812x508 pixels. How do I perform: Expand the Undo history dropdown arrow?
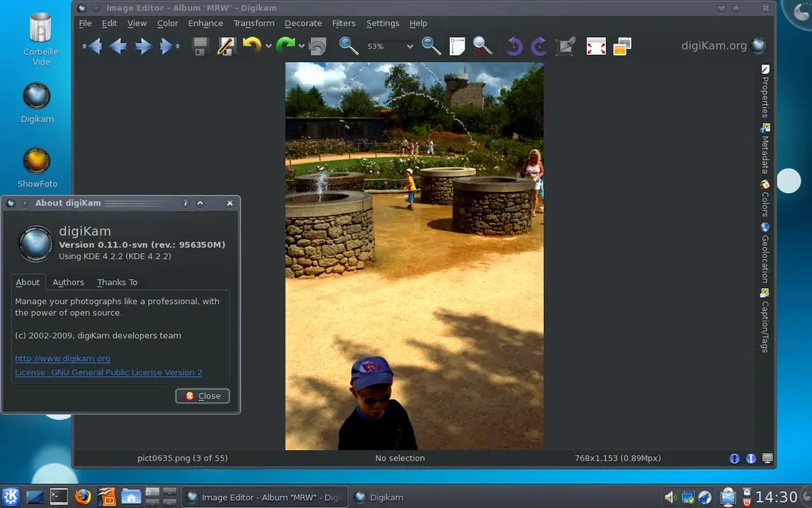tap(268, 47)
